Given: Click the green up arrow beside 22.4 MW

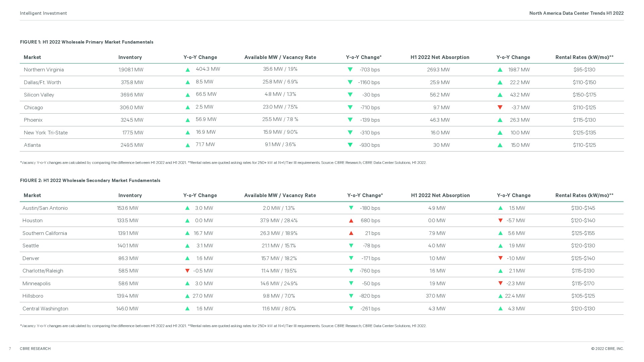Looking at the screenshot, I should point(500,296).
